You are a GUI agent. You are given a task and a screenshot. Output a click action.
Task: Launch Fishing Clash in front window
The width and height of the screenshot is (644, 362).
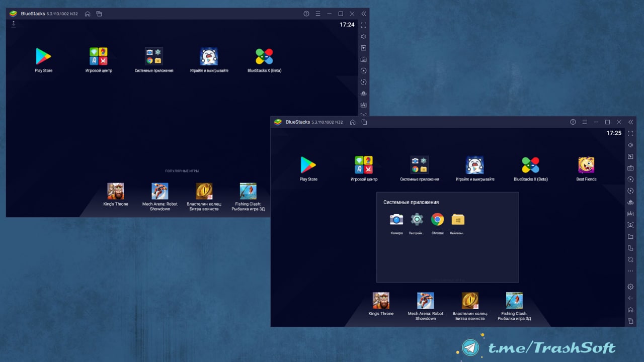point(514,300)
